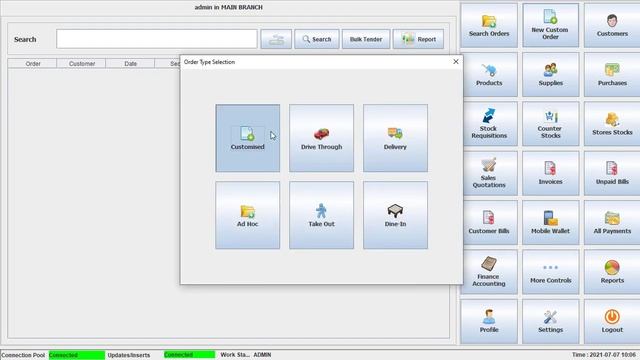Open the Supplies module
This screenshot has height=360, width=640.
pyautogui.click(x=550, y=75)
